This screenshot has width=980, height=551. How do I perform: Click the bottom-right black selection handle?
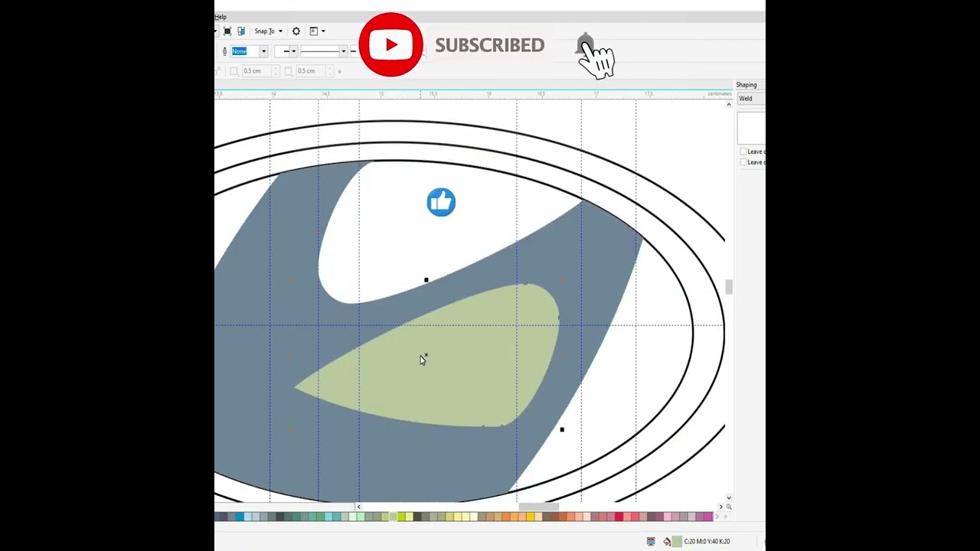(562, 430)
